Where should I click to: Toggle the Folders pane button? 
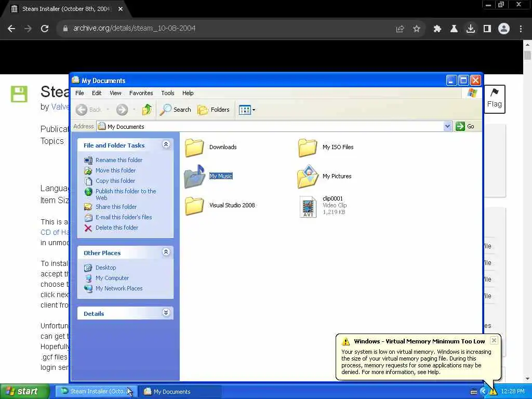coord(214,109)
